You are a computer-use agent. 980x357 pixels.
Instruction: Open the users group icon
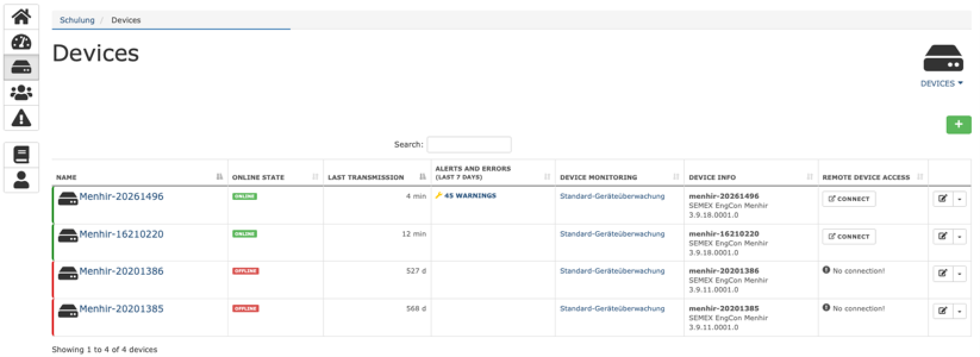point(21,93)
